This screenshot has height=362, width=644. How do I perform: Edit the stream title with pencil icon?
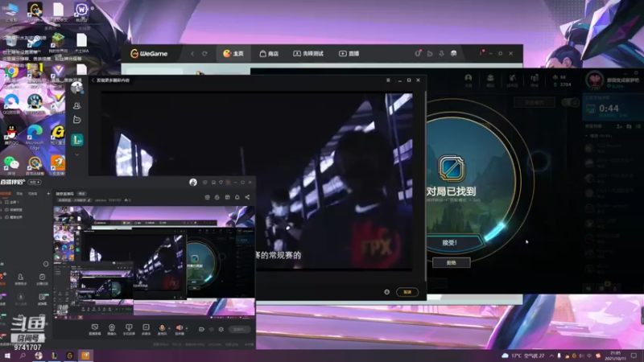coord(89,200)
